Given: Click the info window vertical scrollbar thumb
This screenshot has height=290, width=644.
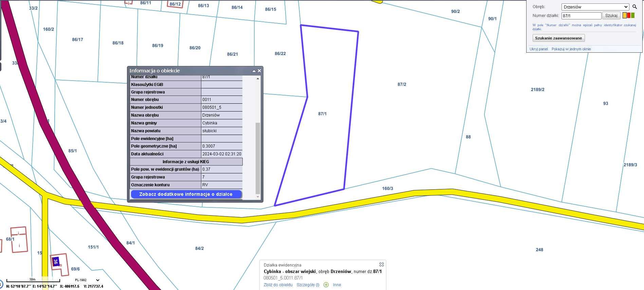Looking at the screenshot, I should click(258, 158).
